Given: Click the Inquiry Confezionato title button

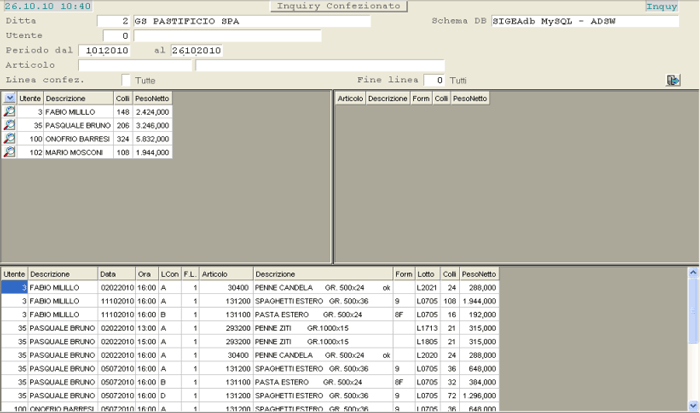Looking at the screenshot, I should click(x=339, y=6).
